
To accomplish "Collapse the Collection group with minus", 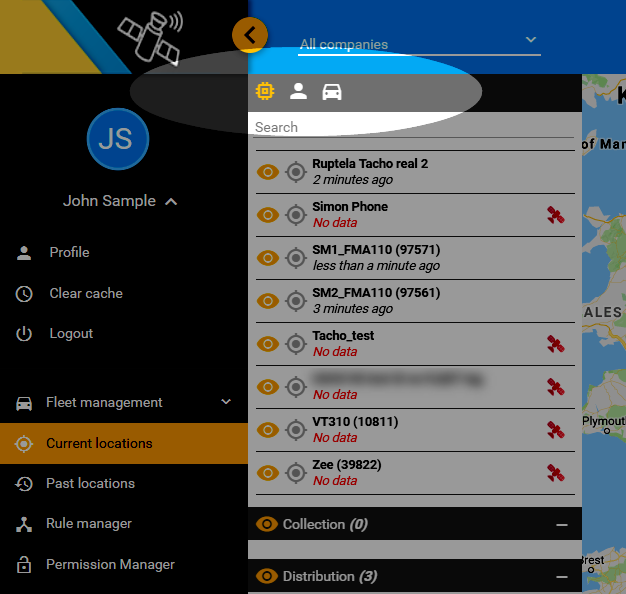I will click(x=562, y=525).
